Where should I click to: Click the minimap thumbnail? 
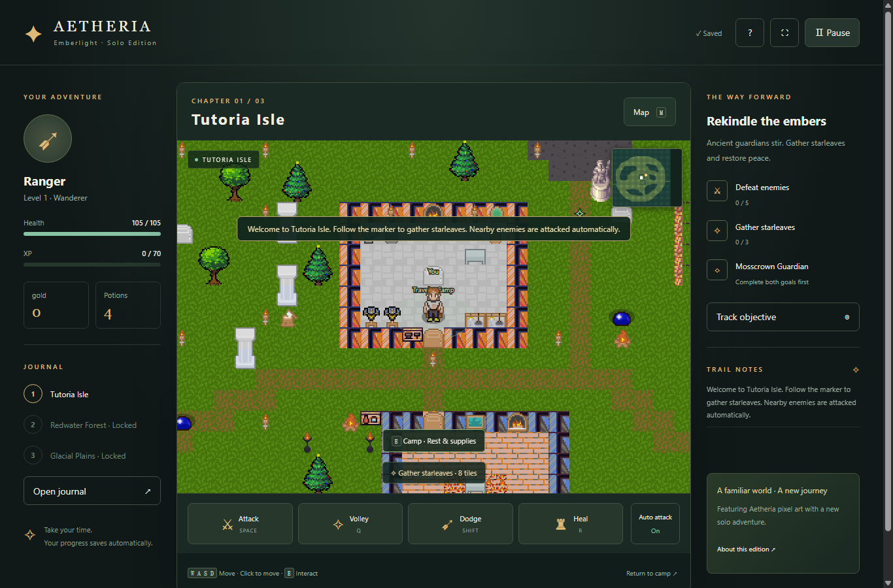coord(647,178)
